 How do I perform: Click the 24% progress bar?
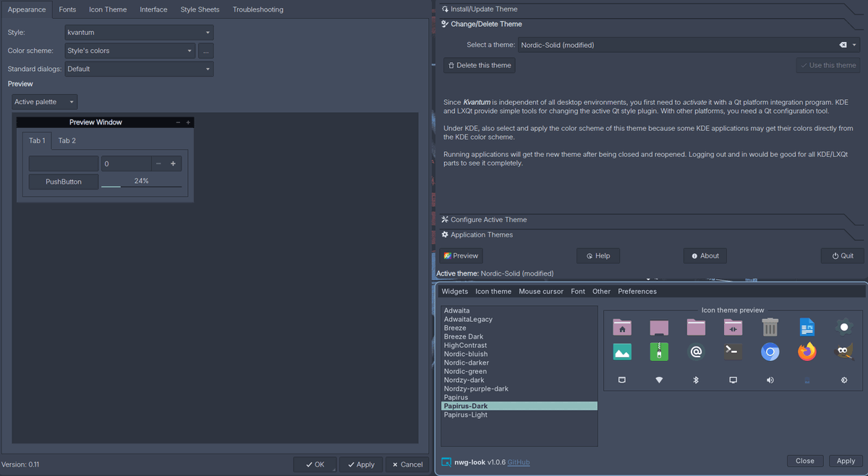(141, 182)
